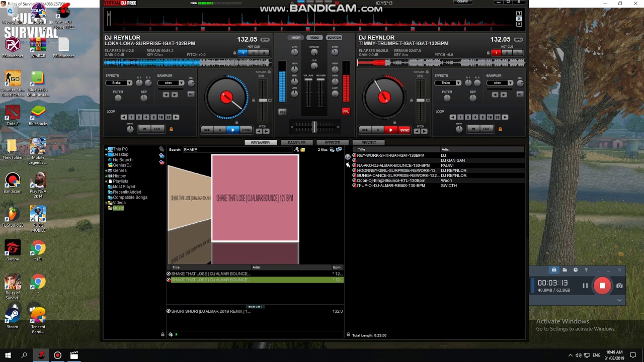Click search options icon beside search box

click(296, 150)
